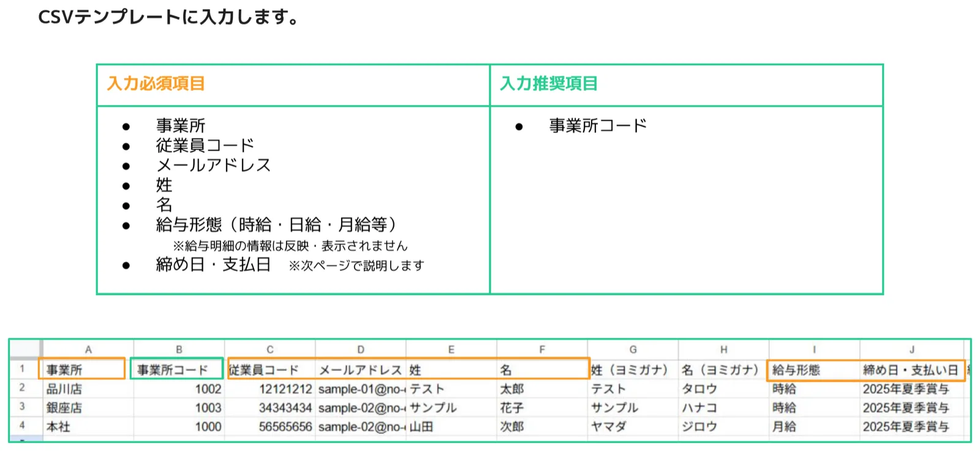Click header cell 従業員コード in the sheet
The image size is (980, 451).
[269, 370]
